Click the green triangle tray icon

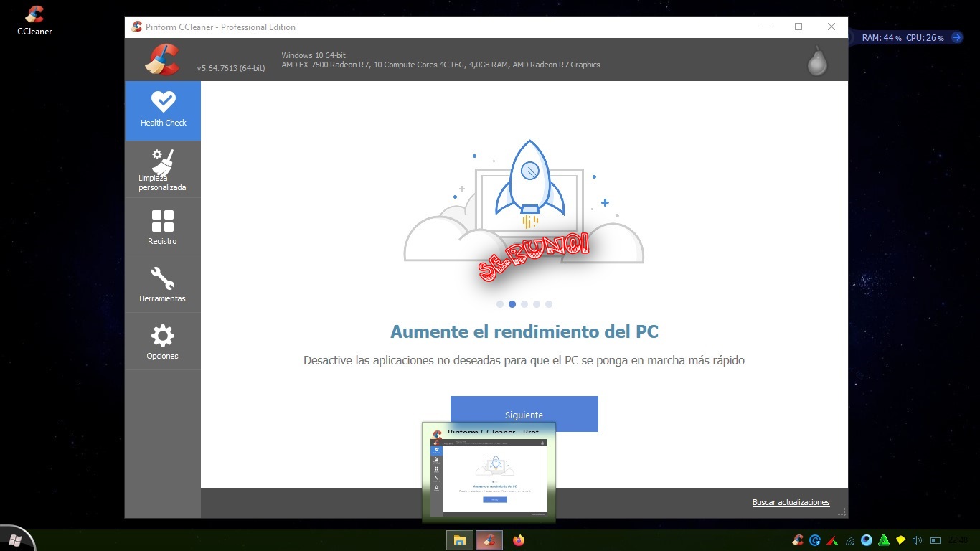(x=884, y=540)
